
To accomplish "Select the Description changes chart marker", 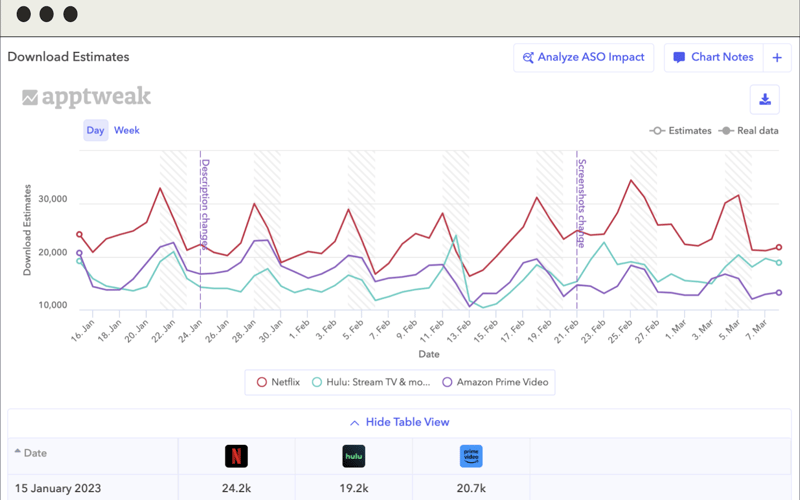I will (x=205, y=204).
